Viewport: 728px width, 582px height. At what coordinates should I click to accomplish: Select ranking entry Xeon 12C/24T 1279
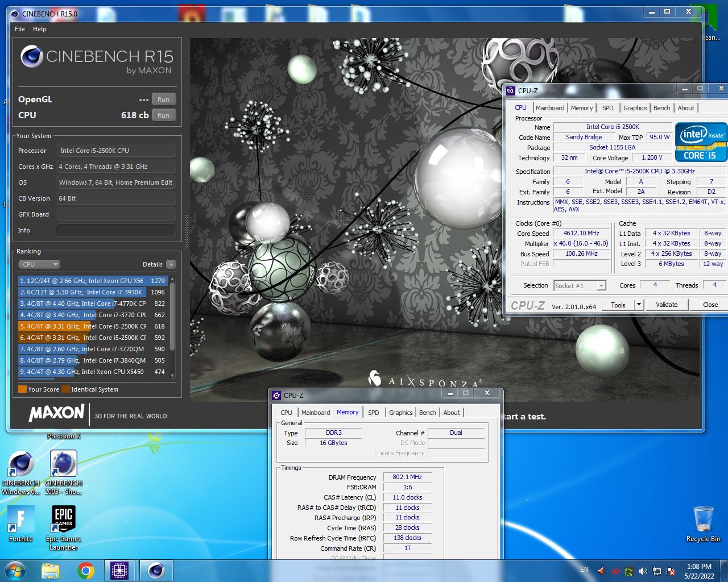tap(93, 281)
